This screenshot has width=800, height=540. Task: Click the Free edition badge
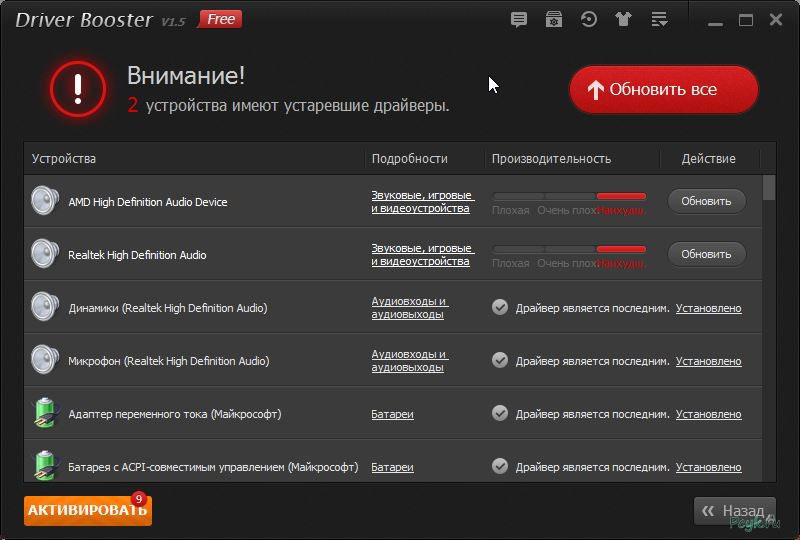pos(220,19)
